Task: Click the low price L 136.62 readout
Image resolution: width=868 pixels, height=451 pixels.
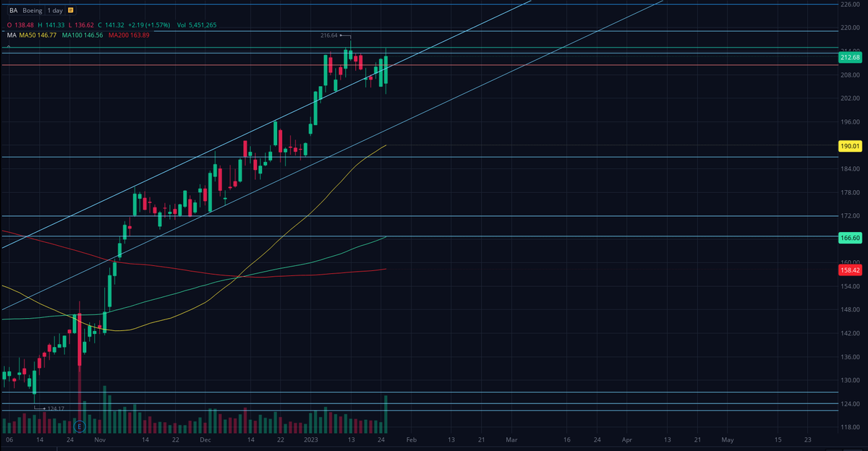Action: [81, 25]
